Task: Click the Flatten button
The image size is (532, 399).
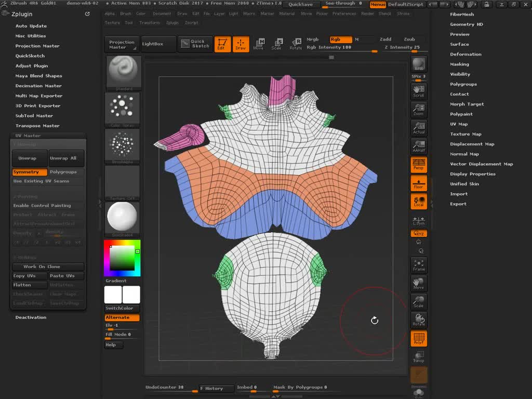Action: click(x=30, y=285)
